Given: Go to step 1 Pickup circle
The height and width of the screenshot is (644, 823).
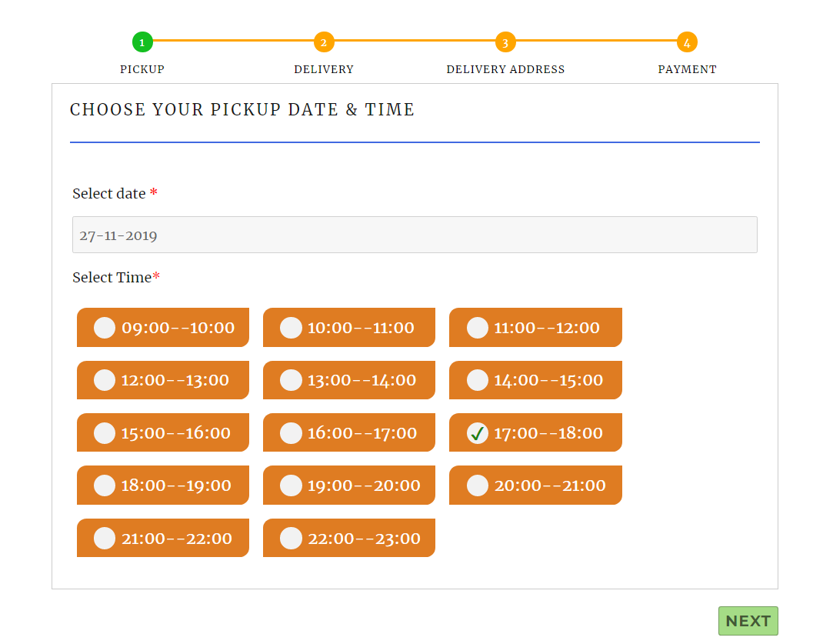Looking at the screenshot, I should [142, 42].
